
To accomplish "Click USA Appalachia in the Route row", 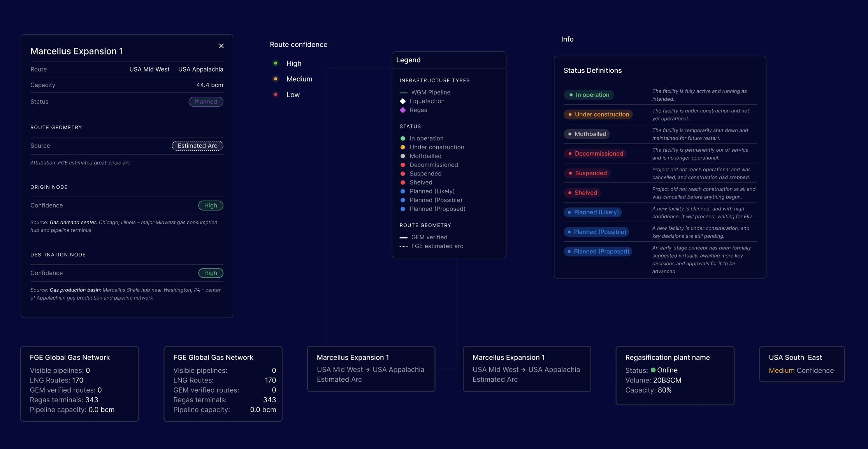I will tap(201, 69).
